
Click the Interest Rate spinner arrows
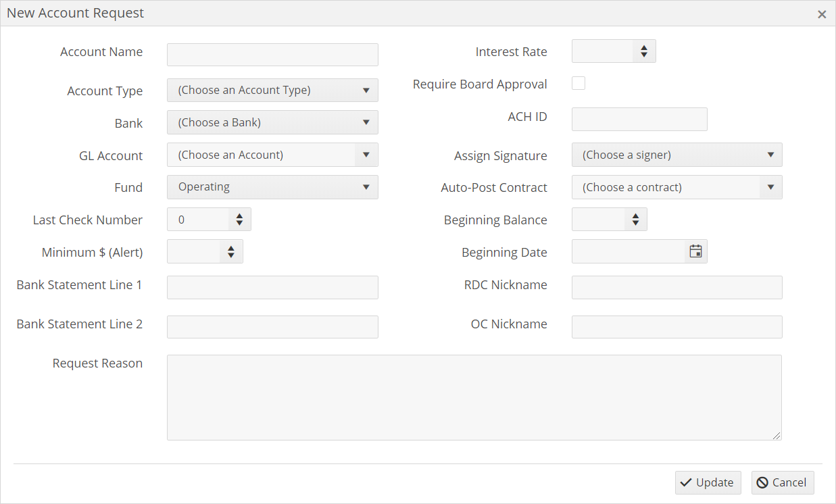coord(643,51)
